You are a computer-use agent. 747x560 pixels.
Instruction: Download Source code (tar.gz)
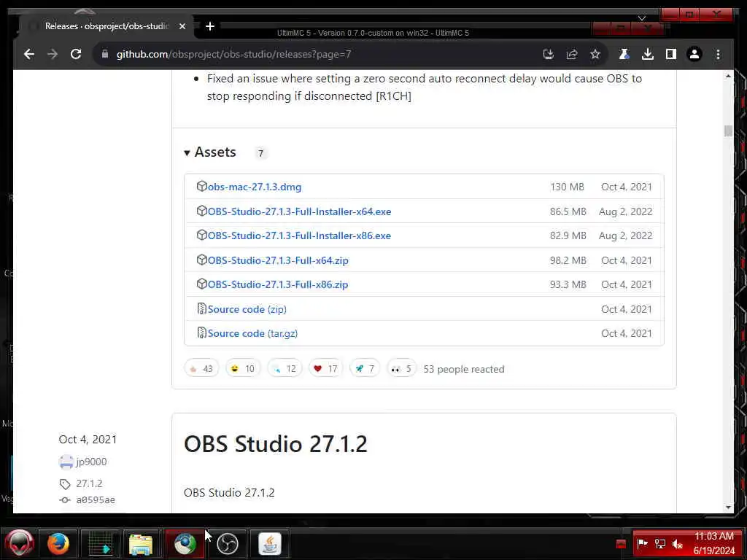[x=252, y=333]
